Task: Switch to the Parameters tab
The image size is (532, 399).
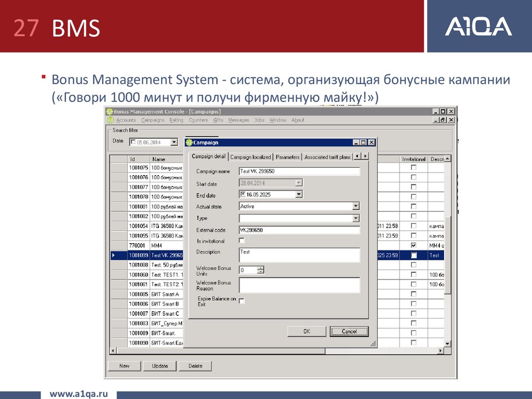Action: [x=287, y=157]
